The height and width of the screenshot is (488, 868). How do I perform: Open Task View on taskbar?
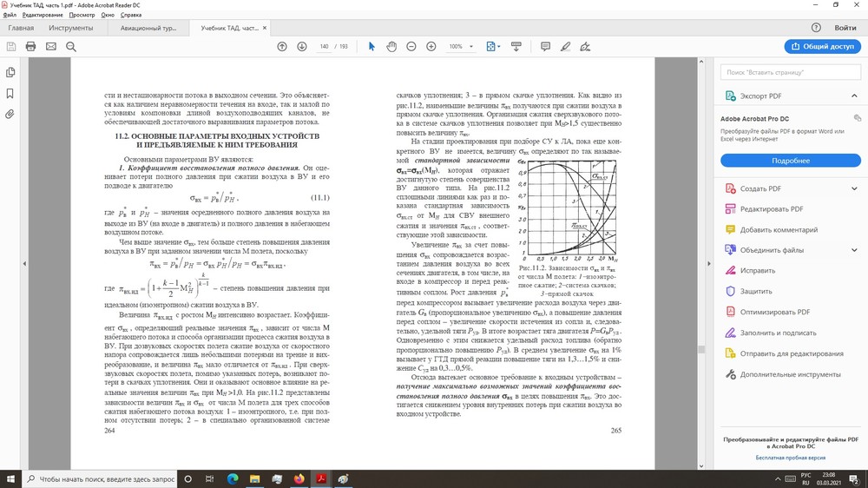[x=209, y=479]
